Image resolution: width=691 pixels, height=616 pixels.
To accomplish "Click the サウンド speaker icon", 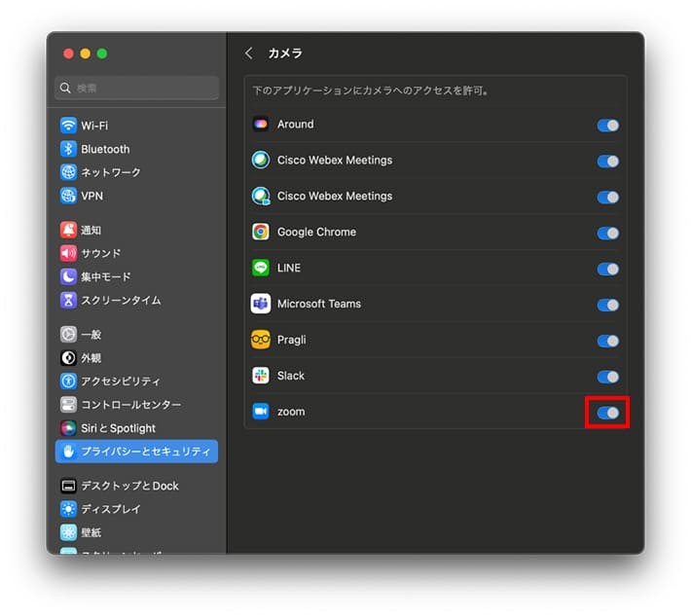I will [x=68, y=253].
